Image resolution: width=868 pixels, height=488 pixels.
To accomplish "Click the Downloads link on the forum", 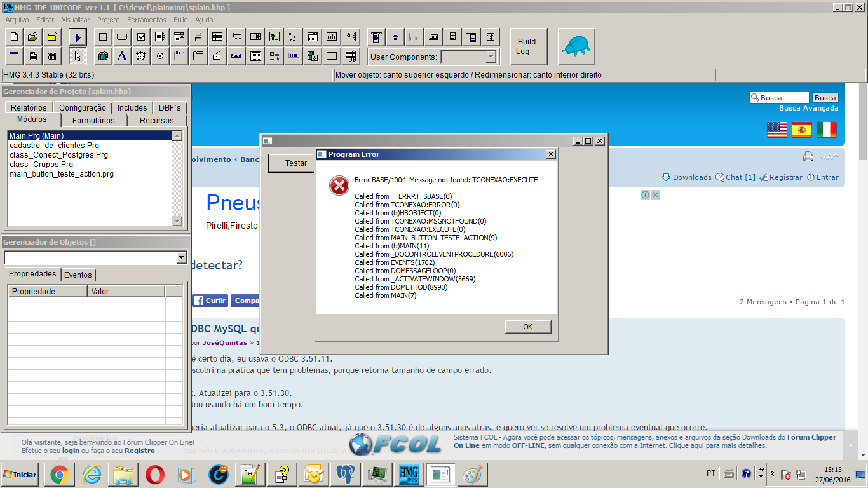I will click(x=687, y=177).
